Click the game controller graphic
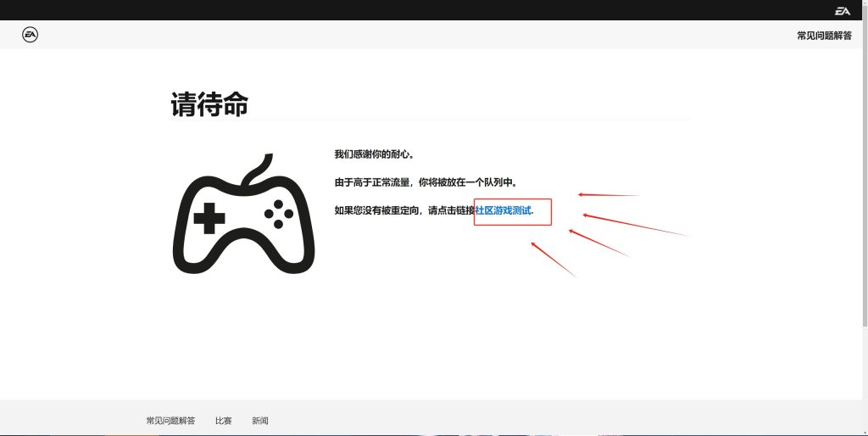 coord(243,214)
